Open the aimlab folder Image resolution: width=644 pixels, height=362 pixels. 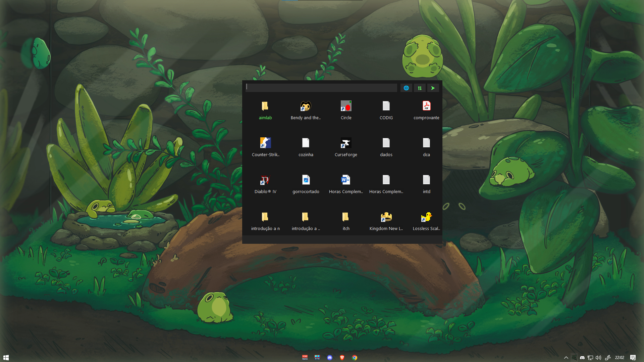click(265, 110)
